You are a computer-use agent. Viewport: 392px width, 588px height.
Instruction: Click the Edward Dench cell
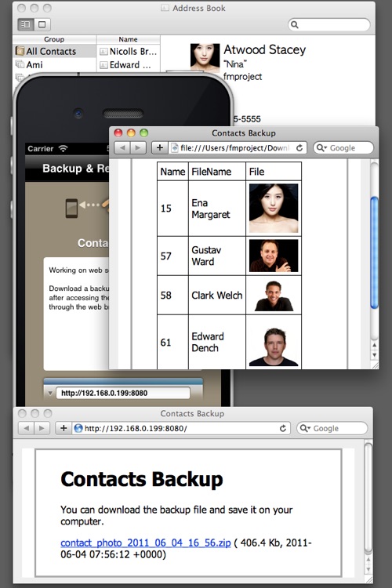217,342
